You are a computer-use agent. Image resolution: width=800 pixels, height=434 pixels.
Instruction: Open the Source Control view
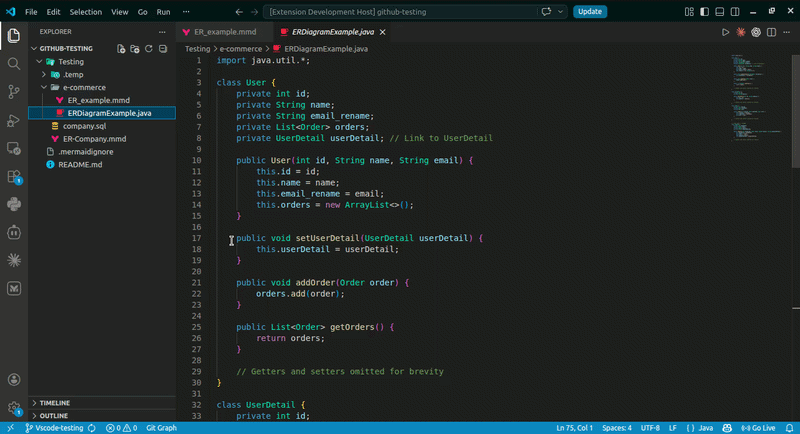14,92
